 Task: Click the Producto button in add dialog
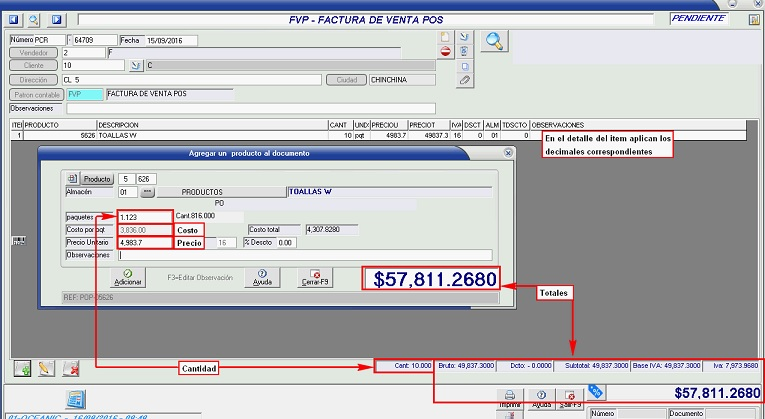click(x=97, y=179)
